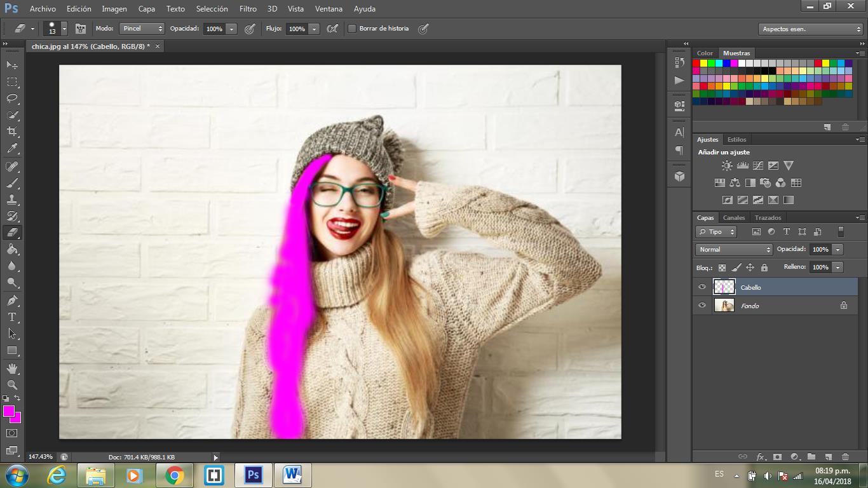This screenshot has height=488, width=868.
Task: Open the layer blend mode Normal dropdown
Action: pyautogui.click(x=734, y=250)
